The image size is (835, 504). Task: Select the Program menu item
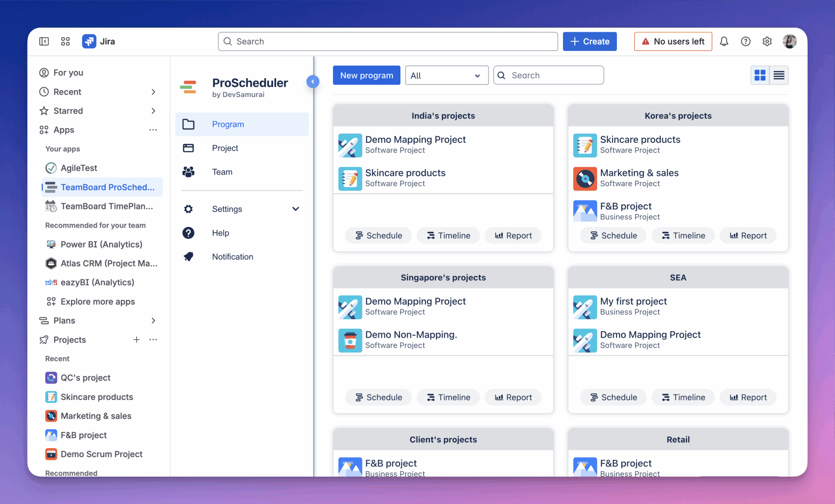[242, 124]
